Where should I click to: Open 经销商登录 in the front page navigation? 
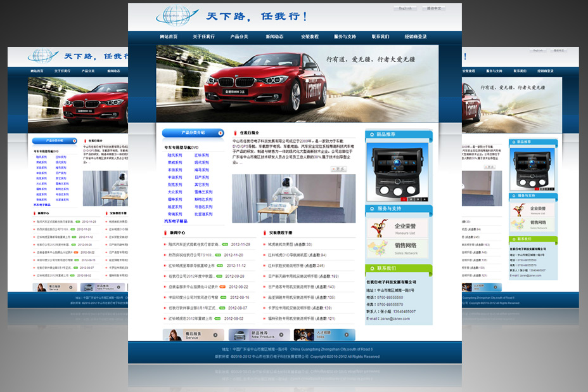(416, 36)
